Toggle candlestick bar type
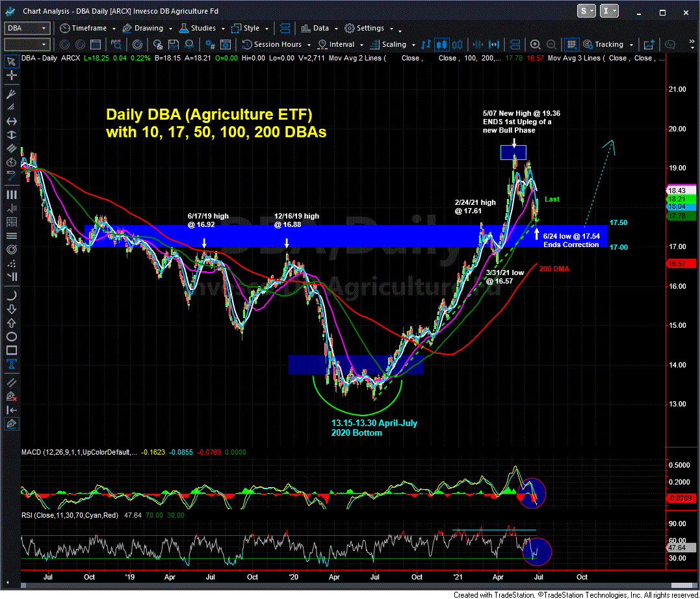This screenshot has width=700, height=599. (442, 44)
